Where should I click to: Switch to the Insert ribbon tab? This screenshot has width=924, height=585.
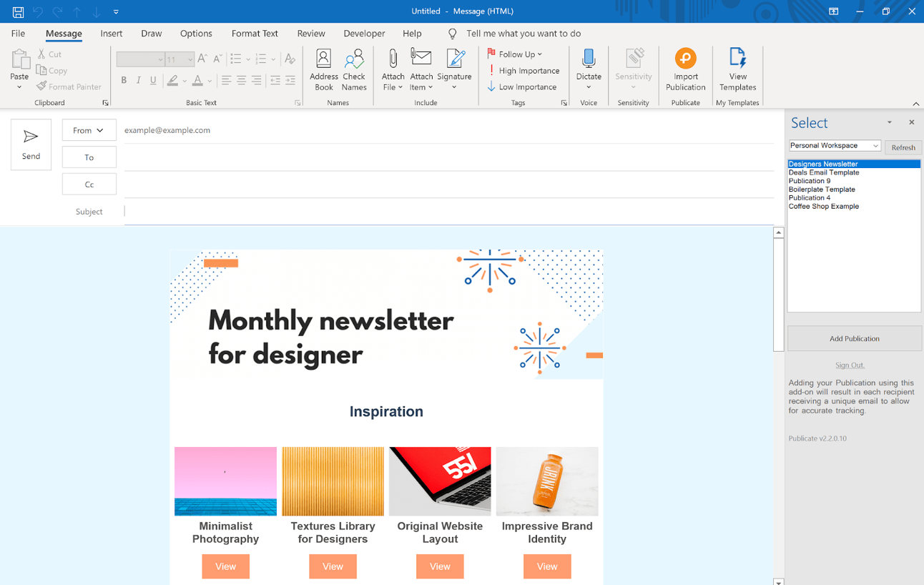(x=111, y=33)
